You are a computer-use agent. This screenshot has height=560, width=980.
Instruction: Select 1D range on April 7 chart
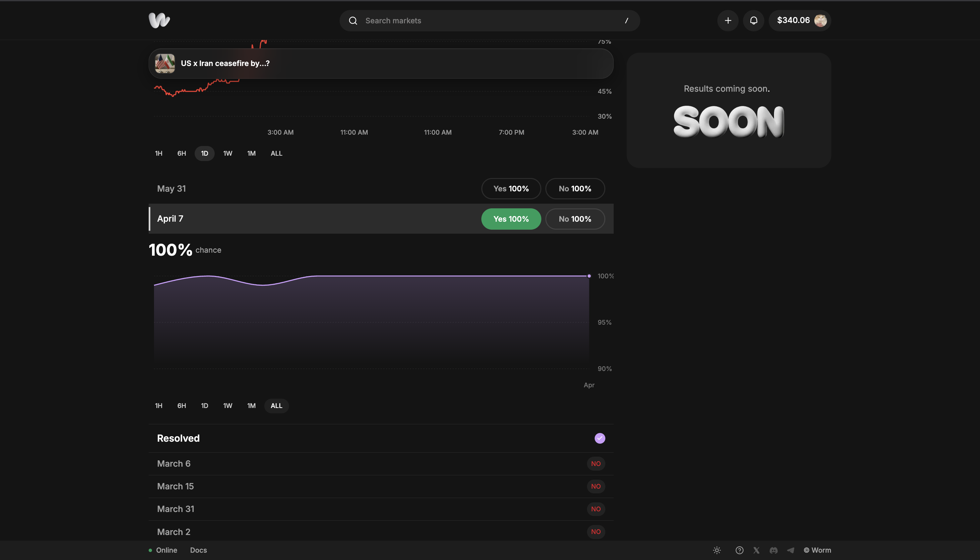click(x=205, y=406)
